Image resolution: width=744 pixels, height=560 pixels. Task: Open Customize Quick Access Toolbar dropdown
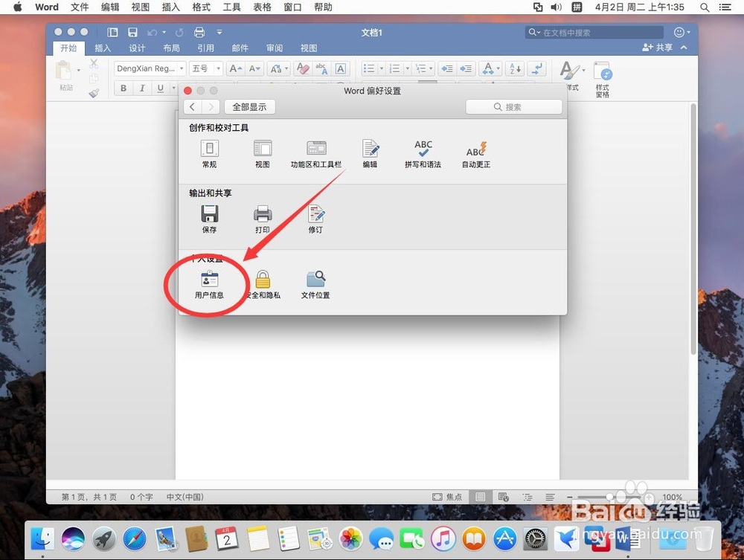219,32
